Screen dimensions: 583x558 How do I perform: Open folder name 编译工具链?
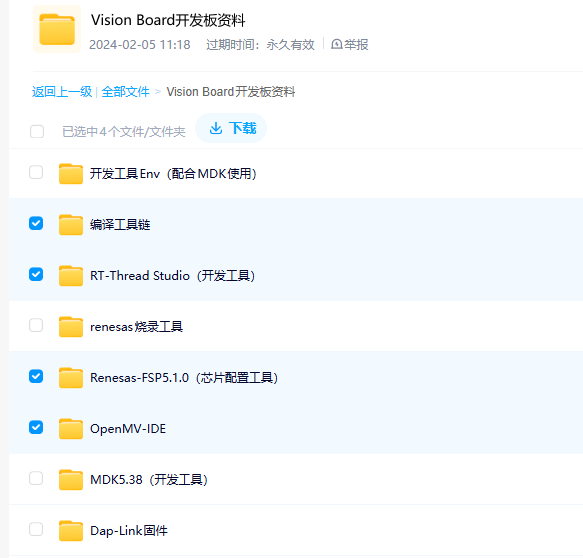click(120, 225)
